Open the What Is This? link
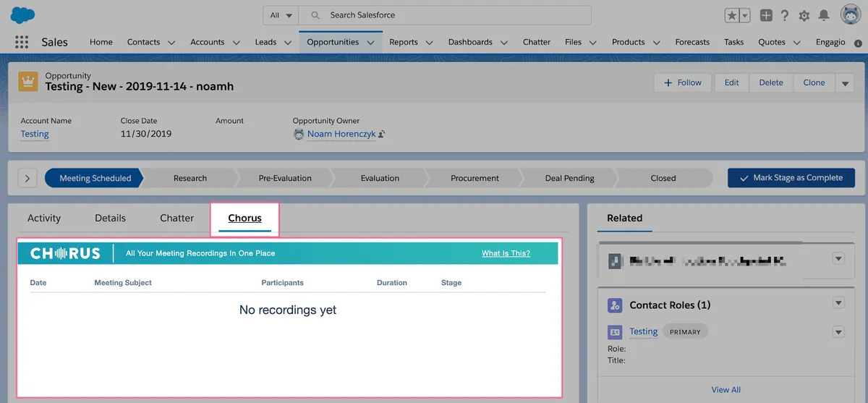The height and width of the screenshot is (403, 868). (506, 253)
